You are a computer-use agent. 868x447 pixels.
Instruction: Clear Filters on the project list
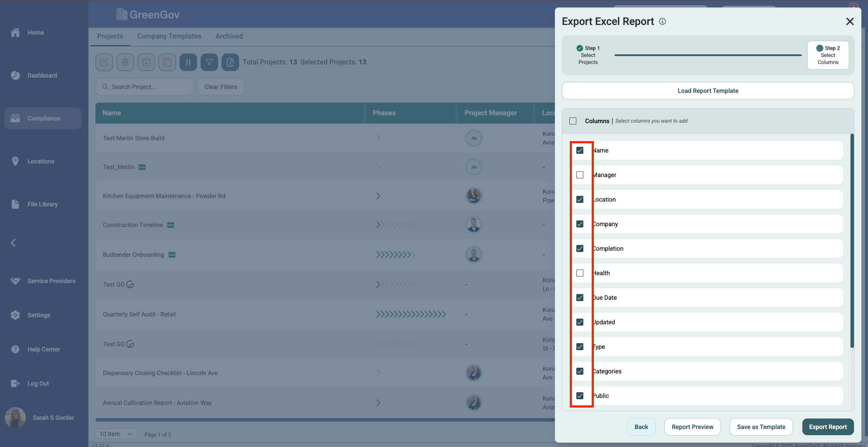tap(221, 87)
